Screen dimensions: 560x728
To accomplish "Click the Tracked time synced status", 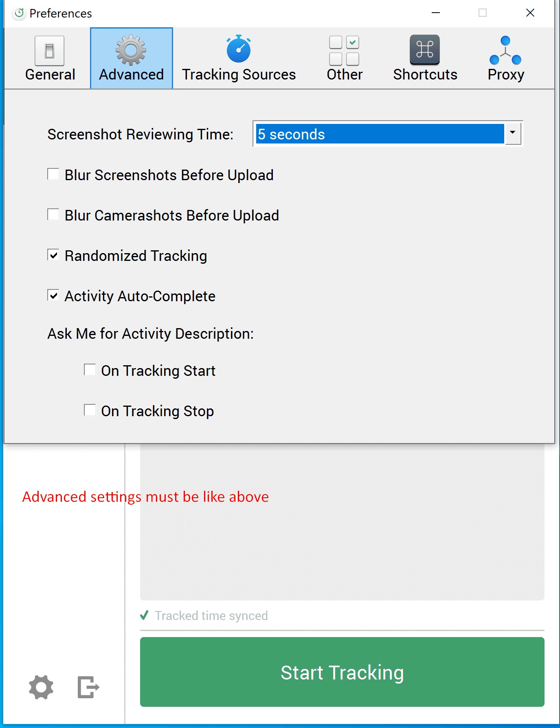I will (x=211, y=615).
